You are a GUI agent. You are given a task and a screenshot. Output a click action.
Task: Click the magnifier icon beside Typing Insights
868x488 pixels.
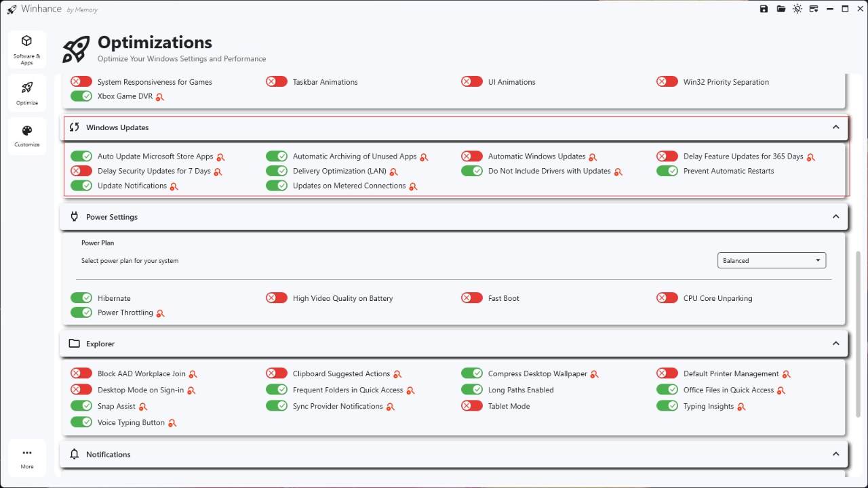click(x=741, y=407)
